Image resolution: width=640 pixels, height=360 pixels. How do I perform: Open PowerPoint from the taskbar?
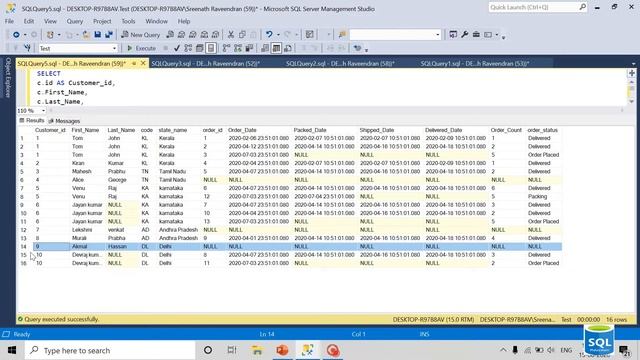tap(282, 350)
